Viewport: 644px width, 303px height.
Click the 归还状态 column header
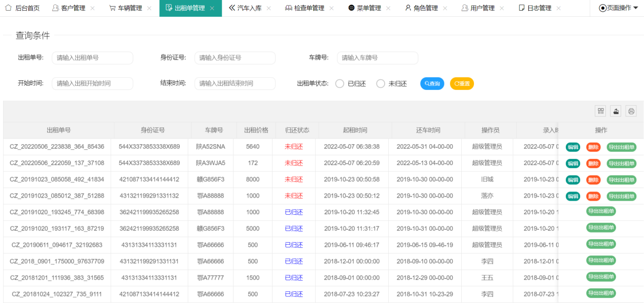click(297, 130)
